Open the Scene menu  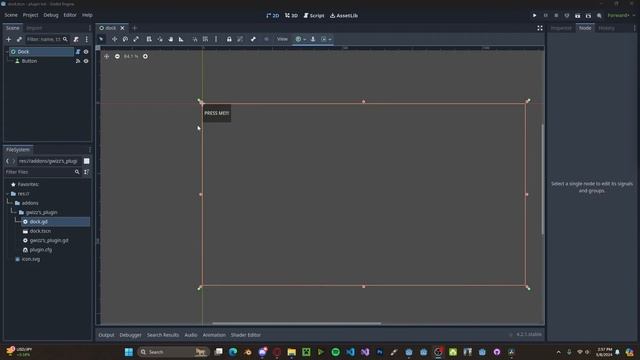click(11, 15)
